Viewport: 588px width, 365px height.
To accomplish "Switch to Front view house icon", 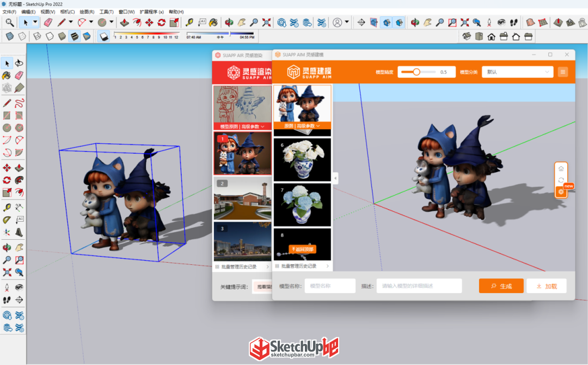I will 491,36.
